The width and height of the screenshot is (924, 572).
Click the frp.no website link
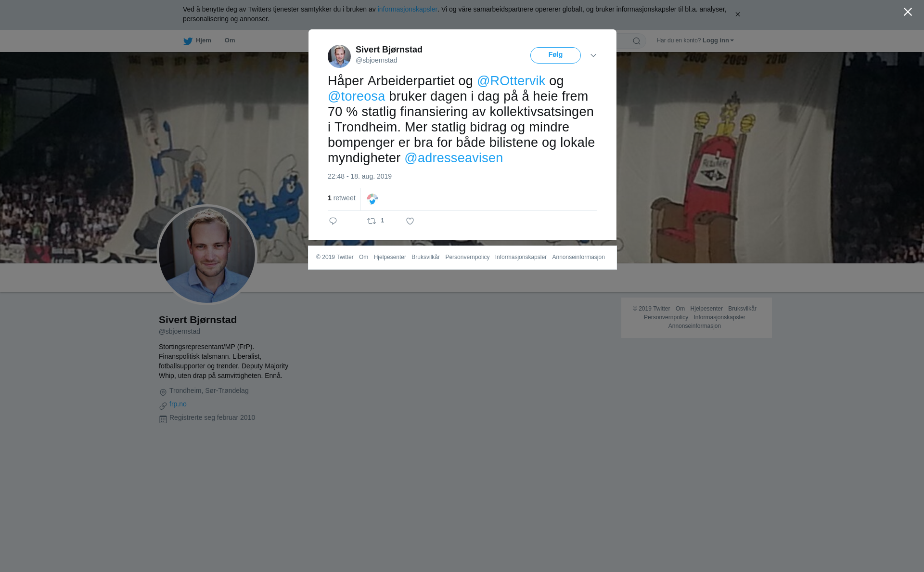[178, 404]
